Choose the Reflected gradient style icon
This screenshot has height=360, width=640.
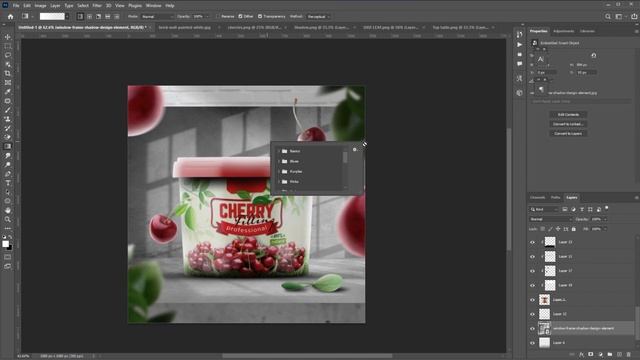point(107,17)
